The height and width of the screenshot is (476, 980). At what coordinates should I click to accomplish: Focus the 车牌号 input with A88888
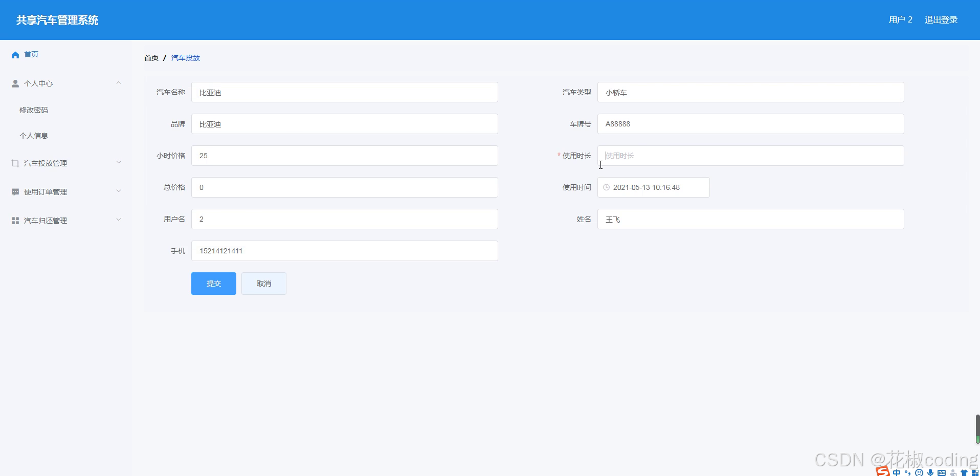[751, 124]
